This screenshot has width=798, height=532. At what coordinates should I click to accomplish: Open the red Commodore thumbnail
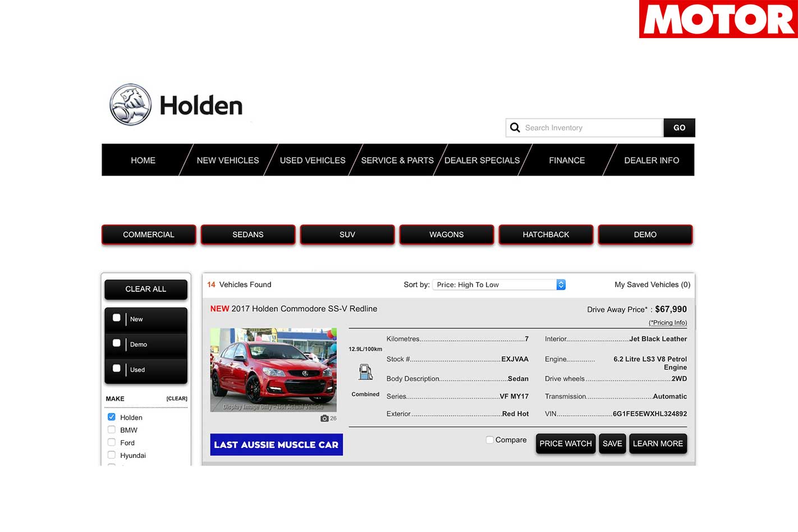click(x=273, y=370)
